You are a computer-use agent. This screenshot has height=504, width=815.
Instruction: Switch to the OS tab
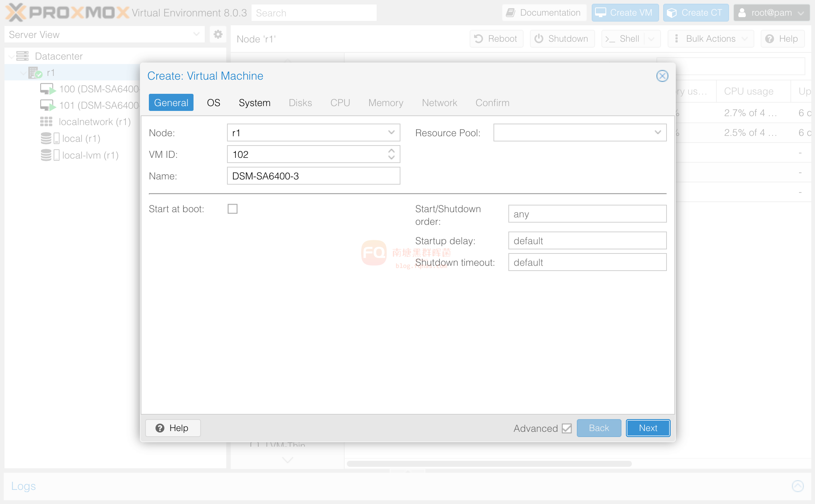click(214, 102)
